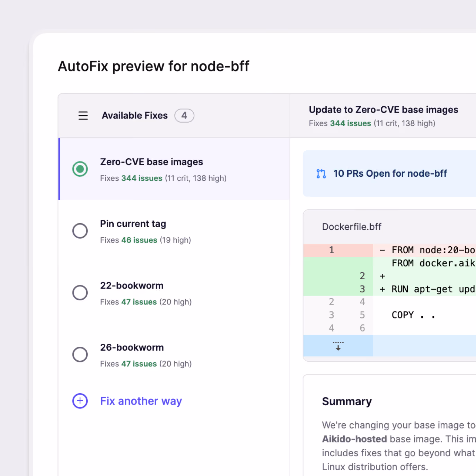Click the 26-bookworm title
The image size is (476, 476).
[x=132, y=347]
